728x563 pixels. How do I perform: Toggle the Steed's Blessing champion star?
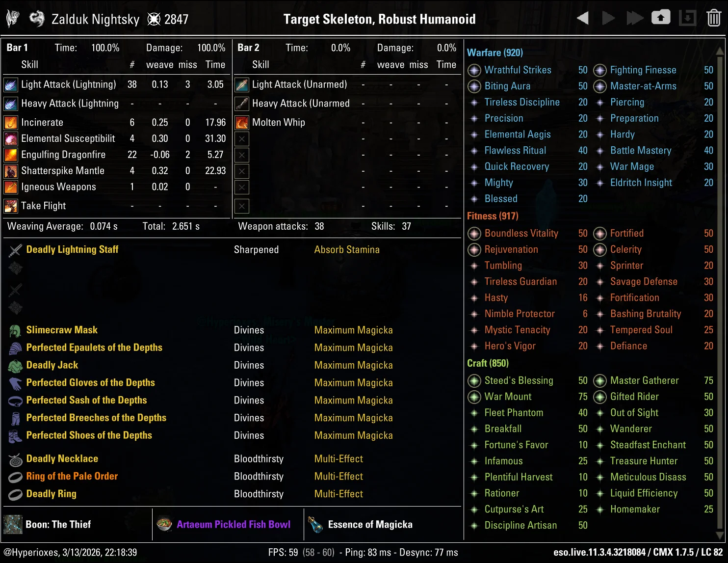coord(474,380)
